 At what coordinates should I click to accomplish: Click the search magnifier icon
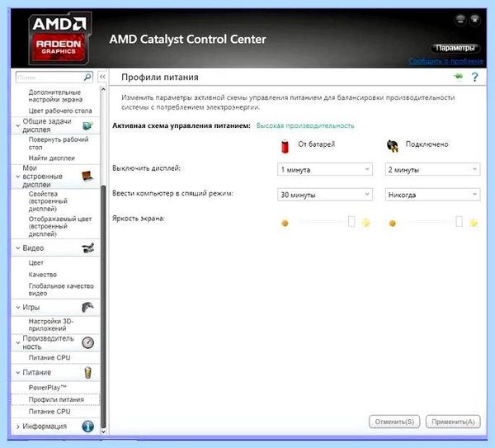(87, 77)
